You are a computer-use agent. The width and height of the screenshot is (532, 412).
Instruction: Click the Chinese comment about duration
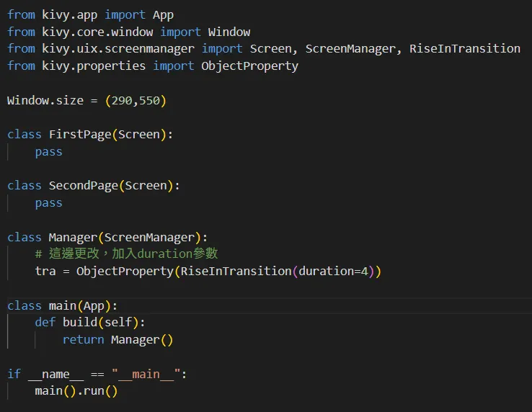point(126,254)
